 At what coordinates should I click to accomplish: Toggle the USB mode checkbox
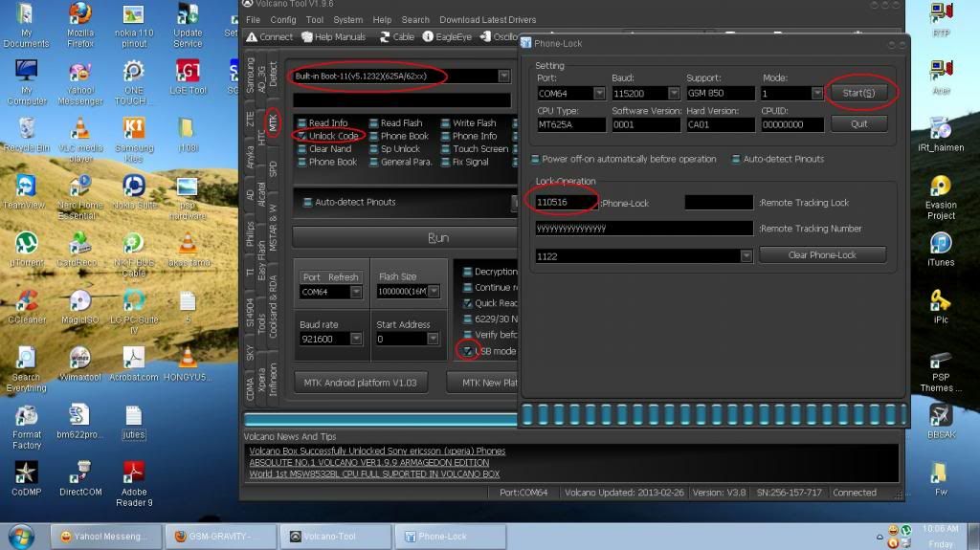(468, 351)
